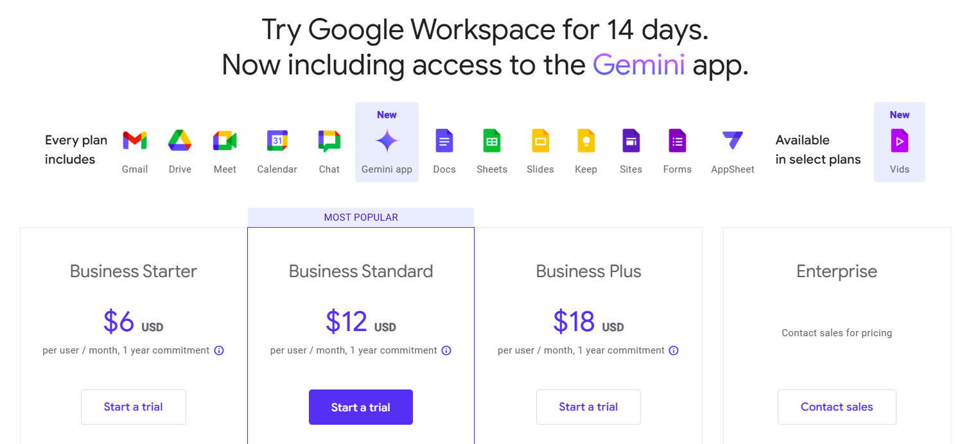Select the Google Meet icon
The height and width of the screenshot is (444, 980).
tap(225, 141)
